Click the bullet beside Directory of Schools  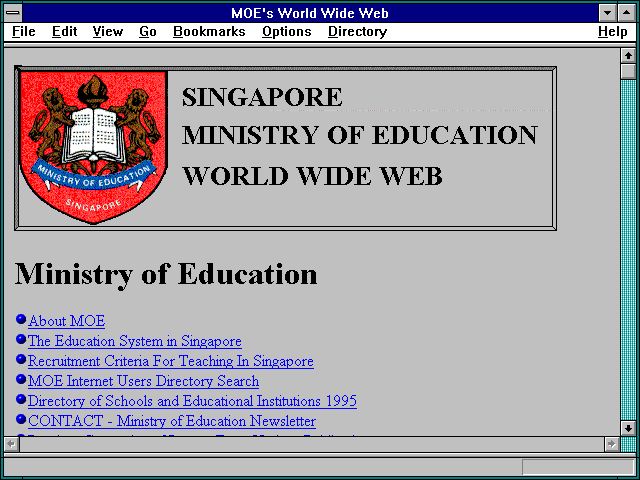tap(21, 399)
